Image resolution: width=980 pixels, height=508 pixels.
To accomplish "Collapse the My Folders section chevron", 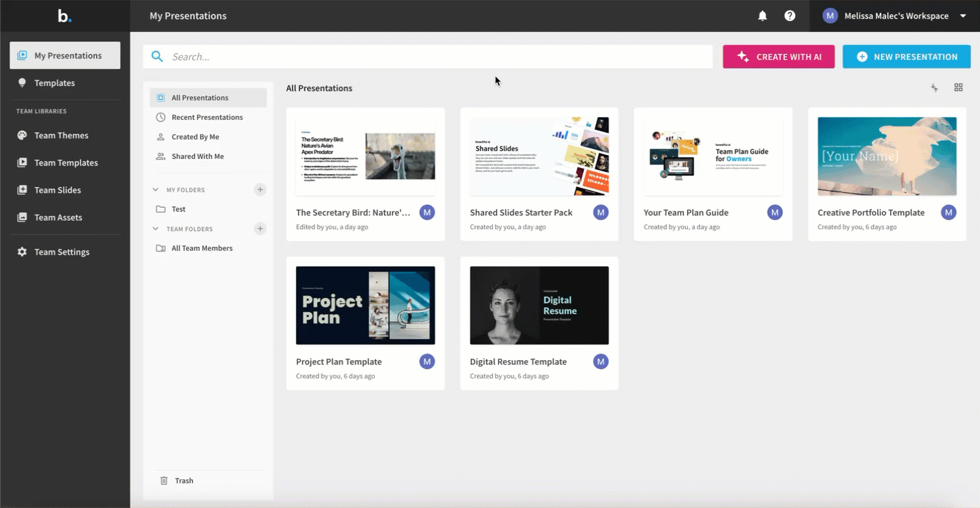I will 156,190.
